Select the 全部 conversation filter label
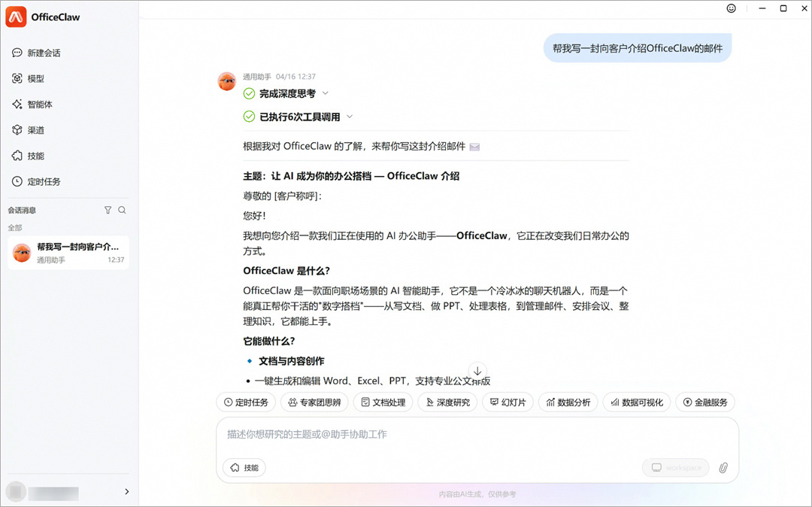This screenshot has width=812, height=507. [x=15, y=228]
